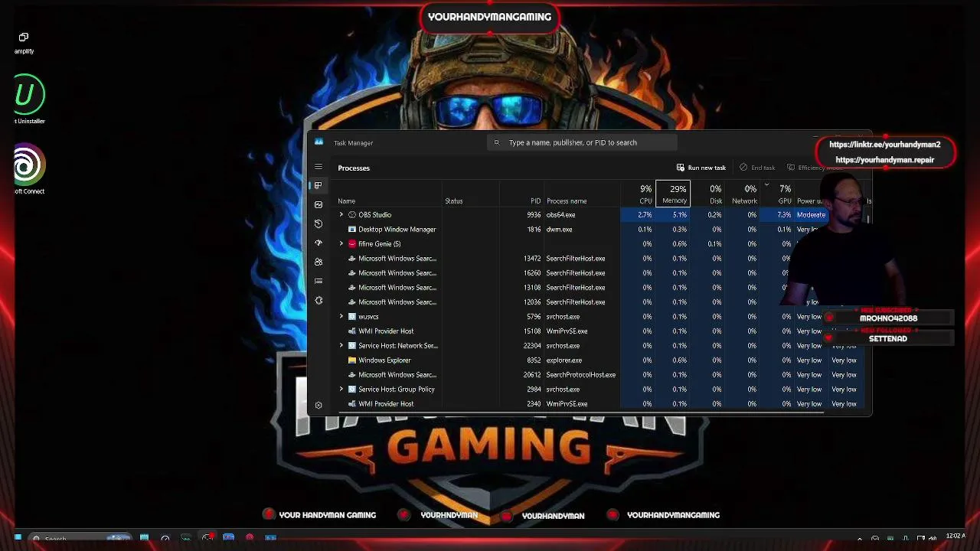Viewport: 980px width, 551px height.
Task: Click the Windows Start button
Action: 18,538
